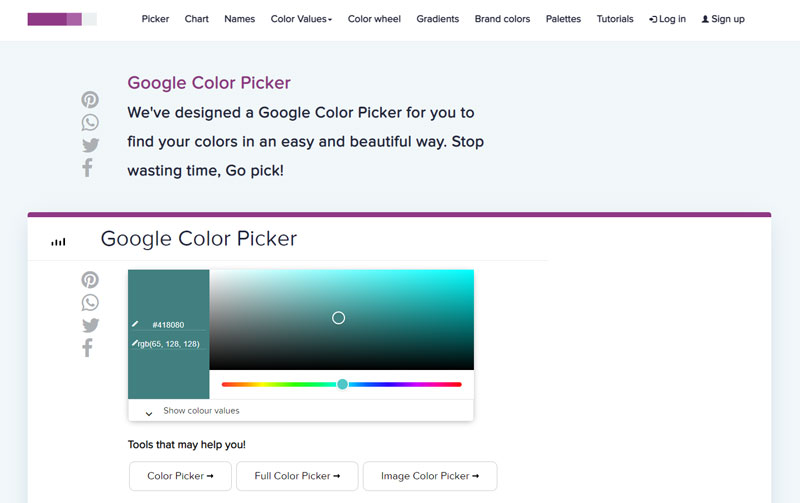Viewport: 800px width, 503px height.
Task: Click the Sign up link
Action: click(723, 19)
